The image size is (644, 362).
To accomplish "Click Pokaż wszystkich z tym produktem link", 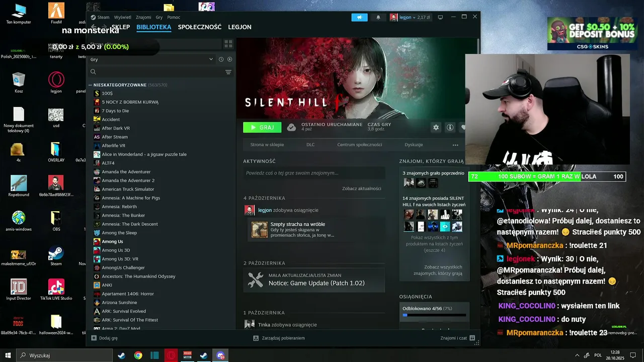I will (434, 243).
